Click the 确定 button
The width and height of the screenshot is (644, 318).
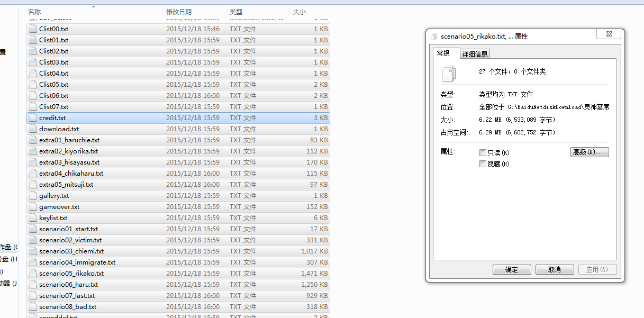[x=512, y=270]
